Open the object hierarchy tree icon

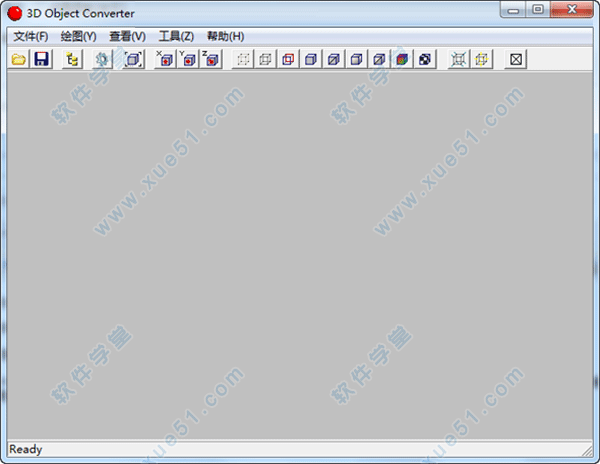point(72,59)
